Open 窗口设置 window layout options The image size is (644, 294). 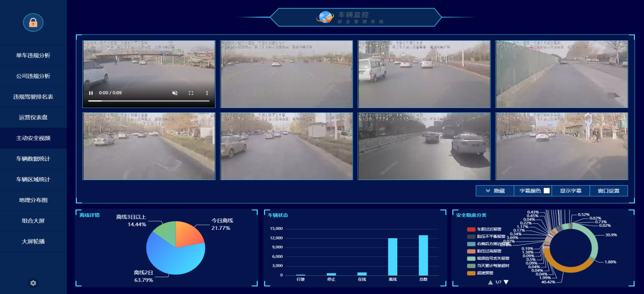point(608,191)
